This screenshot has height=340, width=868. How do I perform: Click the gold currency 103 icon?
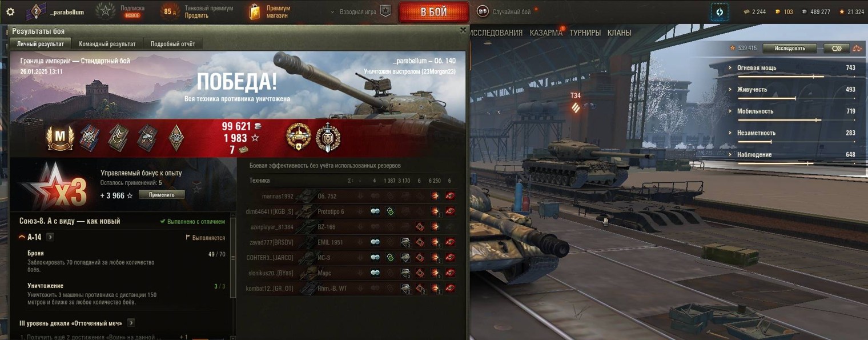777,11
